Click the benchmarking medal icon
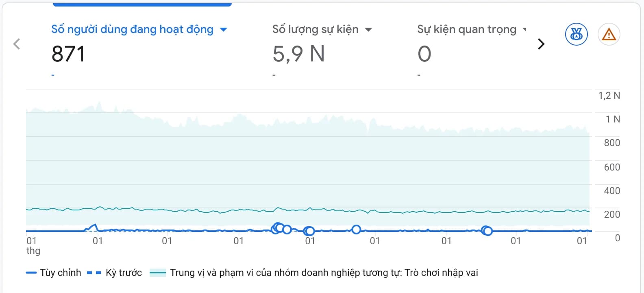 (576, 34)
